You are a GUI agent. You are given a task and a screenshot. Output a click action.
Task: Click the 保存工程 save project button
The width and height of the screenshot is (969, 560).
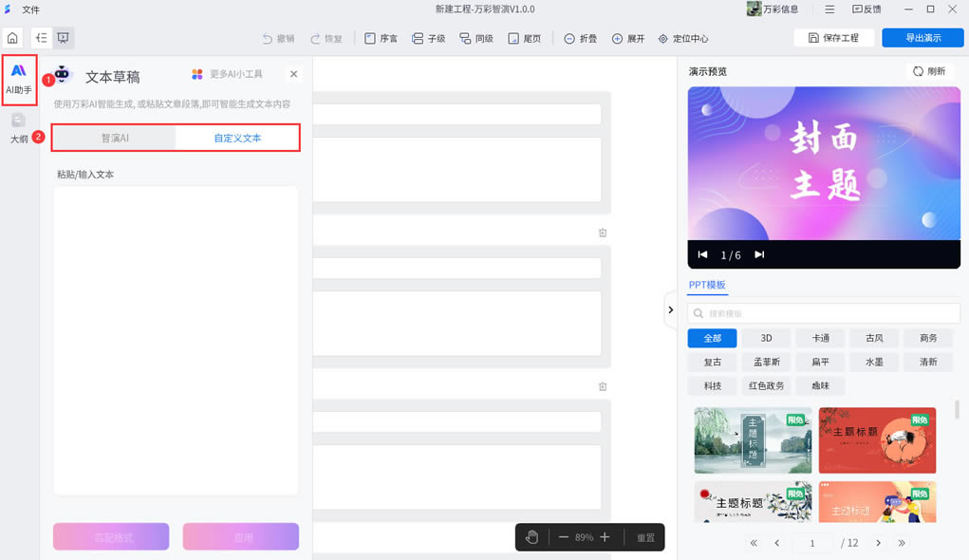coord(833,38)
